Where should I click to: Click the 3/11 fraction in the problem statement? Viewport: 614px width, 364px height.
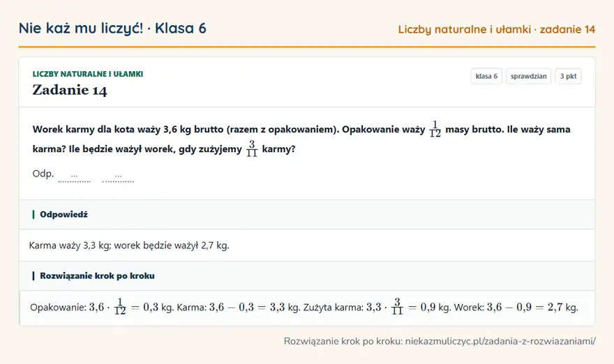tap(252, 149)
